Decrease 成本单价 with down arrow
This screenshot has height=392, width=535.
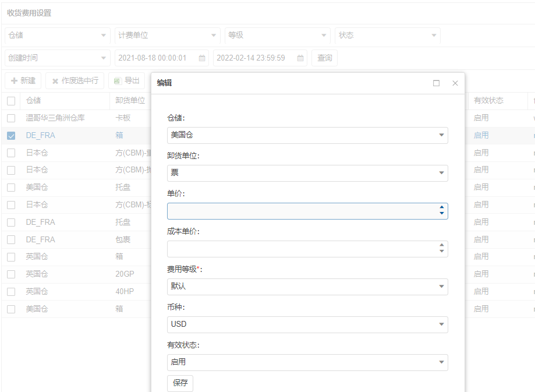click(442, 252)
